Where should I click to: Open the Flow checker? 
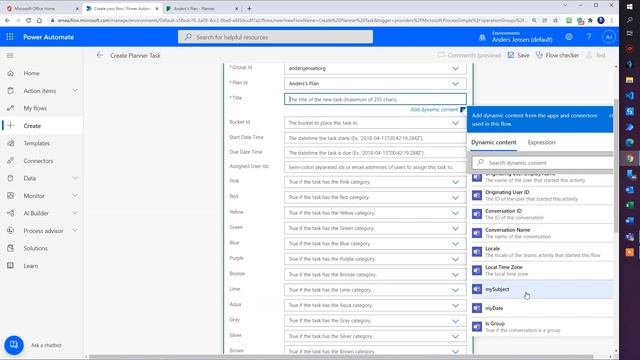(557, 55)
